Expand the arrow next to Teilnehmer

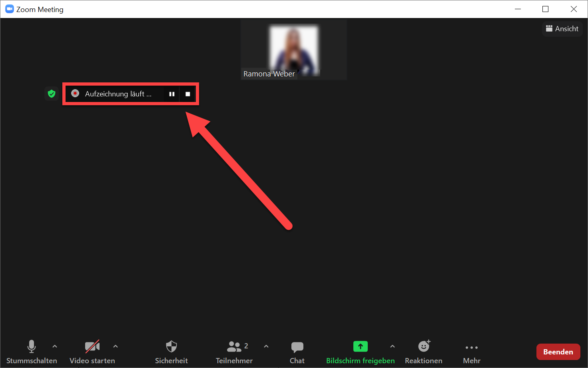(x=266, y=346)
